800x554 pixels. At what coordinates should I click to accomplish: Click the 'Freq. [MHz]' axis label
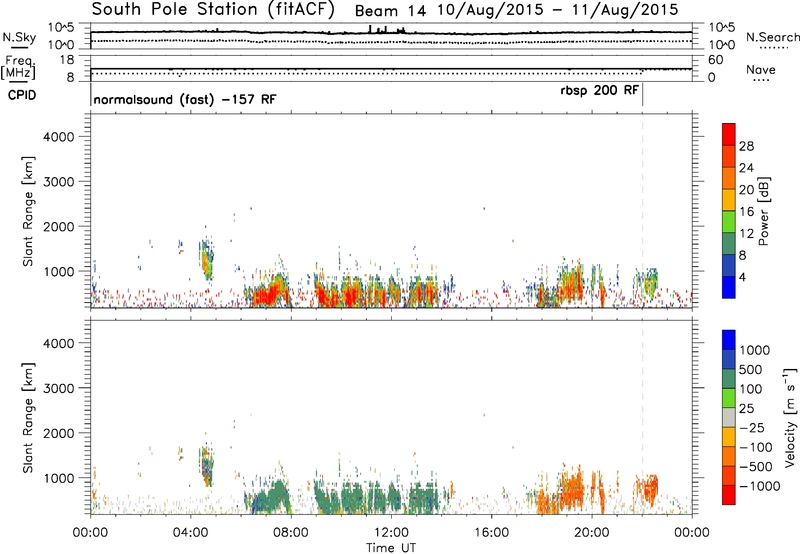18,67
